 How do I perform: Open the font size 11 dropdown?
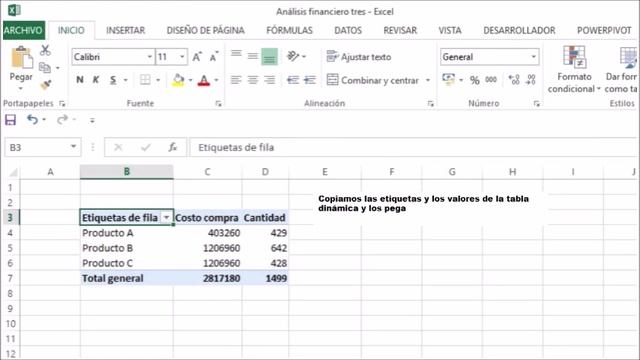[x=182, y=57]
